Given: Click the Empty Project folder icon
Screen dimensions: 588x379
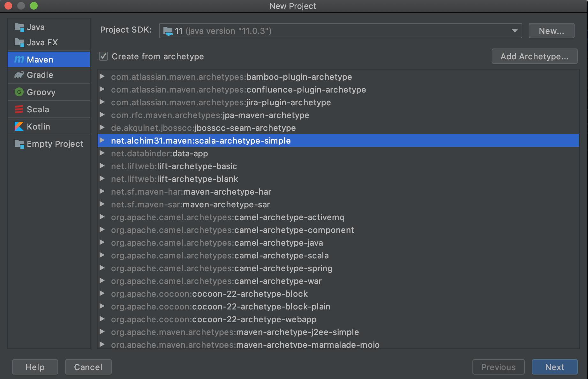Looking at the screenshot, I should pos(19,144).
